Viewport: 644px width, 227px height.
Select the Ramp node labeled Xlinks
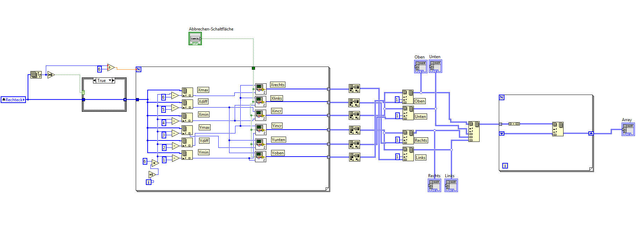[x=261, y=102]
